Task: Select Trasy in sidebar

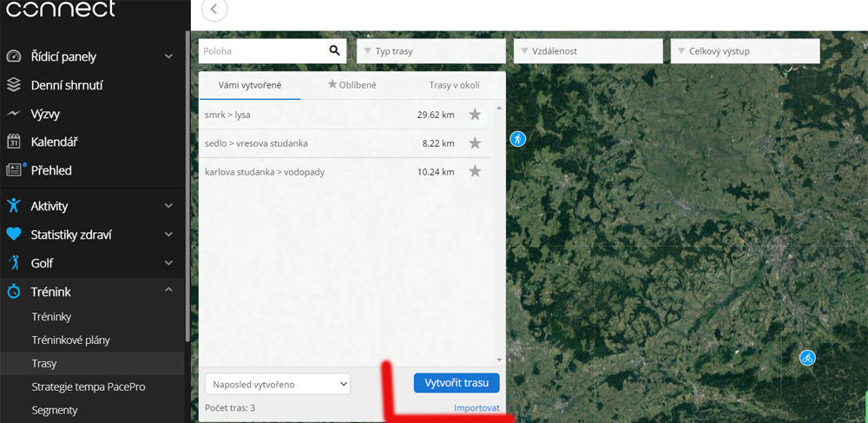Action: [44, 364]
